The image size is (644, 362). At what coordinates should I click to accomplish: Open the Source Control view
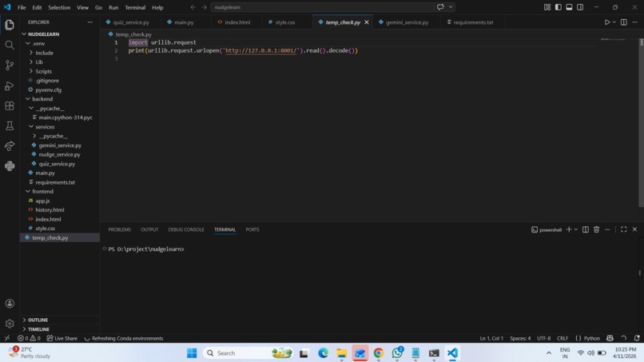click(x=10, y=65)
